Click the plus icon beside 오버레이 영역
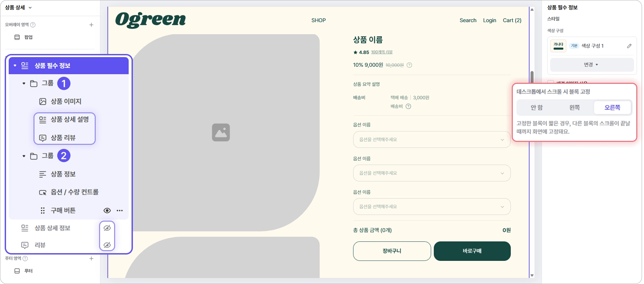Screen dimensions: 644x284 pyautogui.click(x=91, y=25)
